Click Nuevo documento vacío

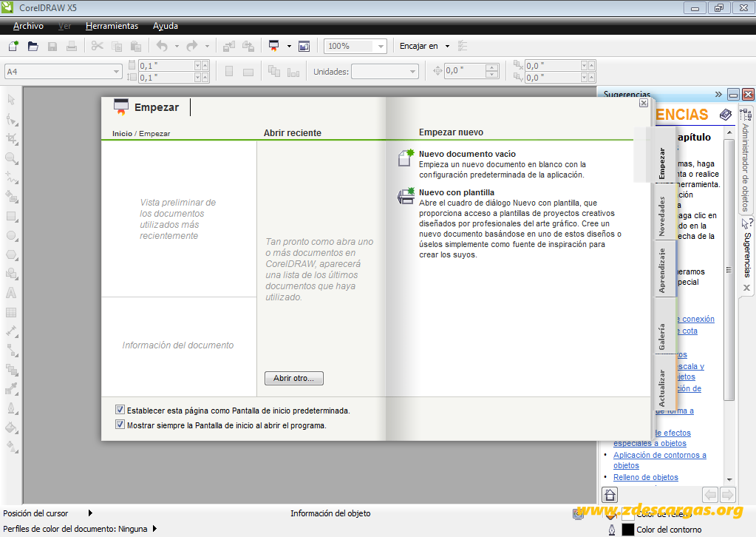tap(467, 154)
